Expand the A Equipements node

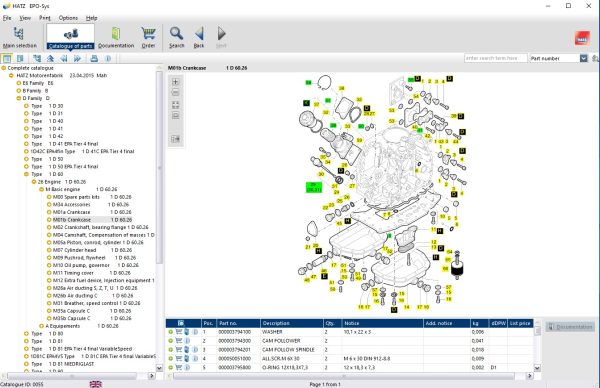pos(41,326)
